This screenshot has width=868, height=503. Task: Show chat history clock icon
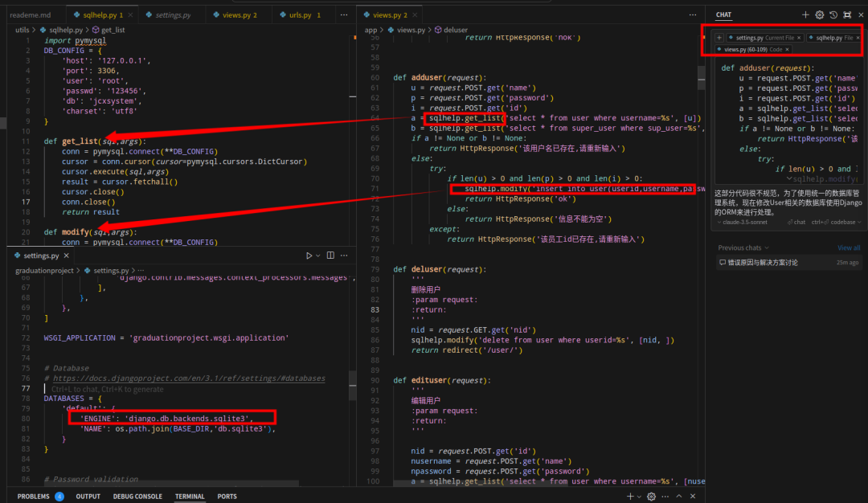pyautogui.click(x=833, y=15)
